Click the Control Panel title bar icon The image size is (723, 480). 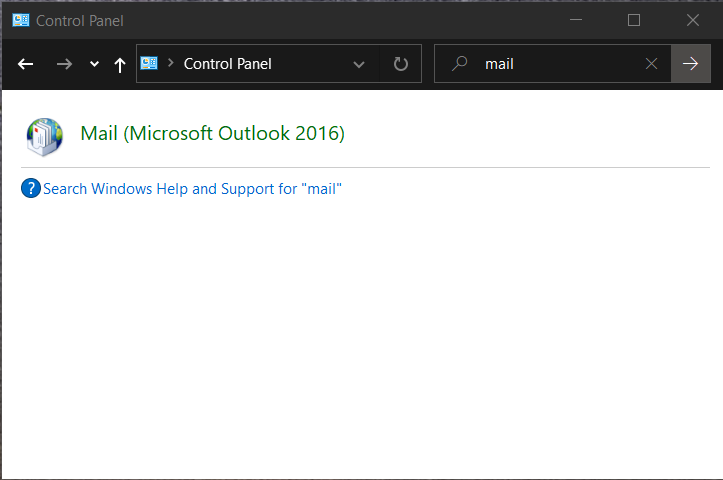(x=20, y=20)
